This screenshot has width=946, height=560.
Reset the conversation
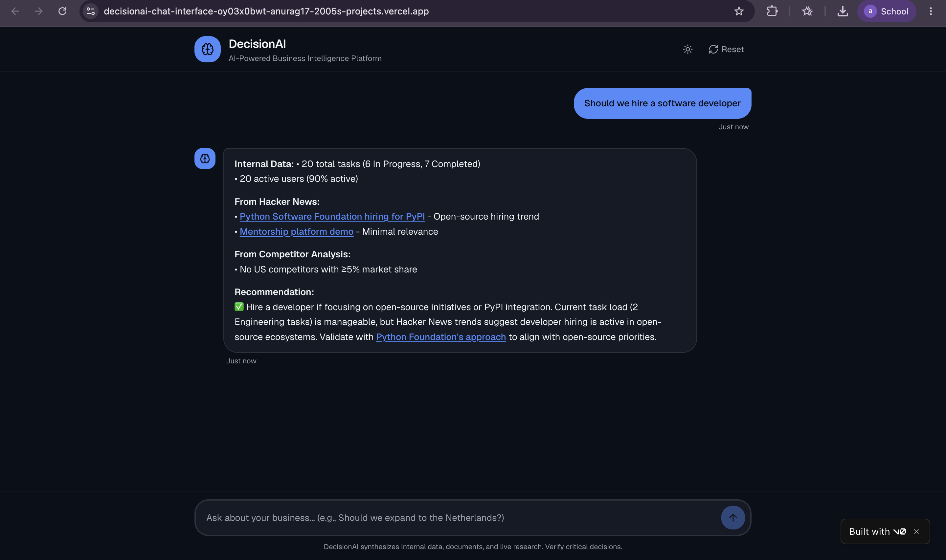pyautogui.click(x=726, y=50)
